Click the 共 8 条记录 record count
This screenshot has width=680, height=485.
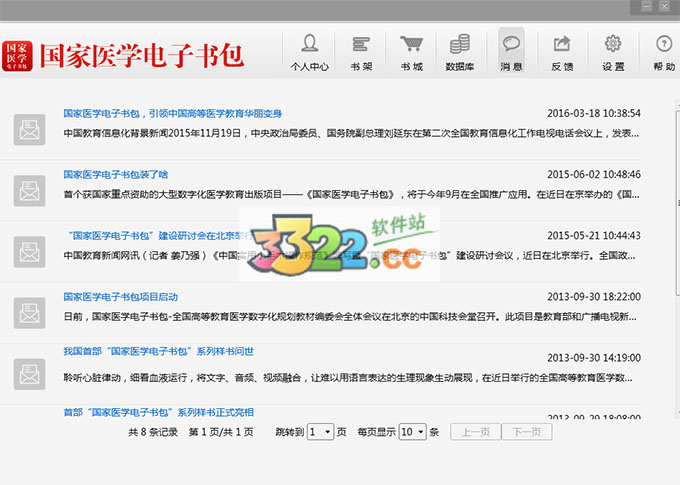click(153, 432)
